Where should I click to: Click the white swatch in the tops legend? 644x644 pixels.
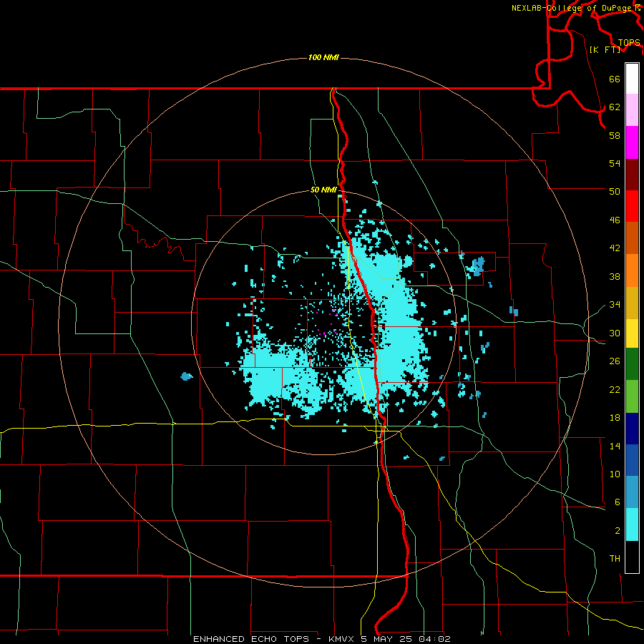click(x=632, y=79)
